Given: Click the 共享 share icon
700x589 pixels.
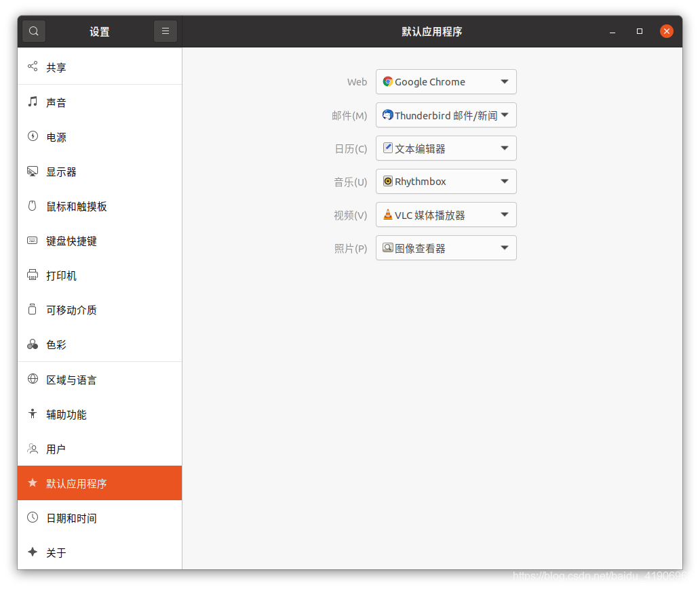Looking at the screenshot, I should [33, 66].
